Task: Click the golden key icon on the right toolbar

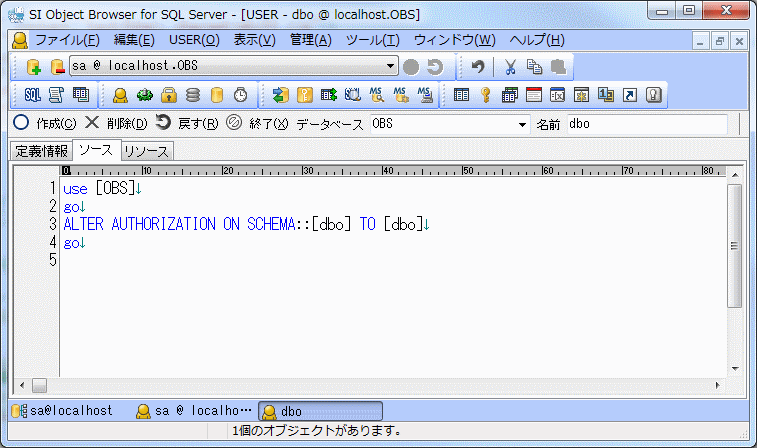Action: coord(485,95)
